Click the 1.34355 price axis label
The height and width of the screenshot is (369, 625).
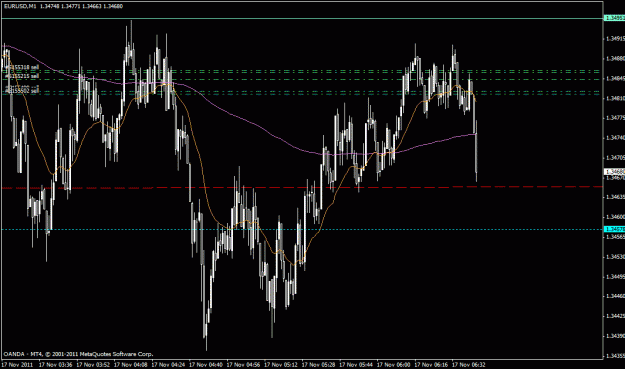(615, 355)
